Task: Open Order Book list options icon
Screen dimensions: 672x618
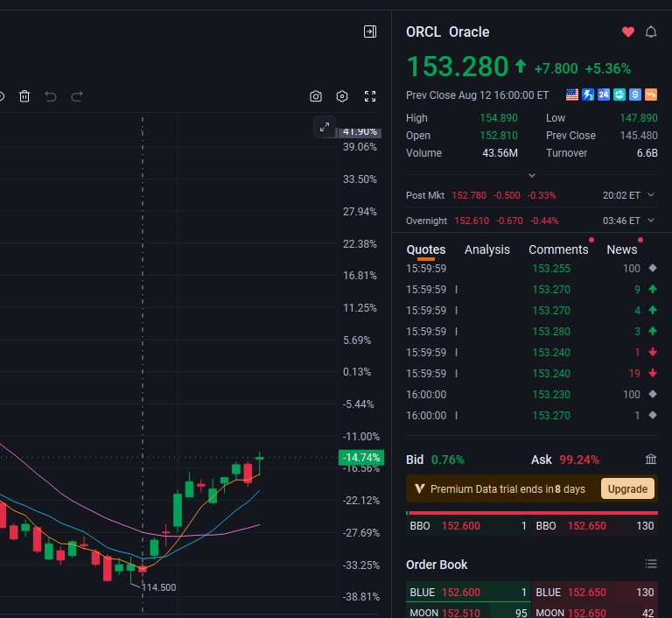Action: pyautogui.click(x=651, y=564)
